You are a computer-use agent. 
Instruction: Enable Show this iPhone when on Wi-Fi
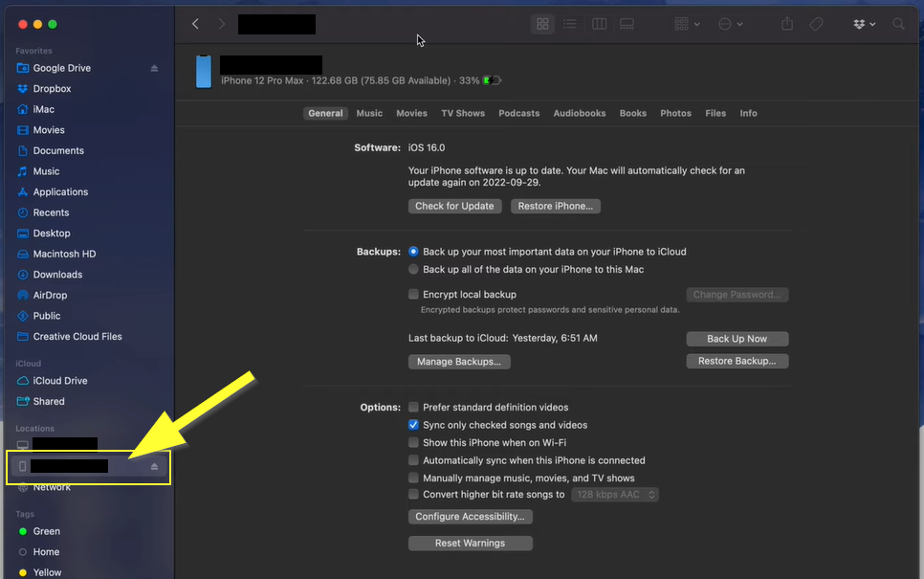[413, 443]
